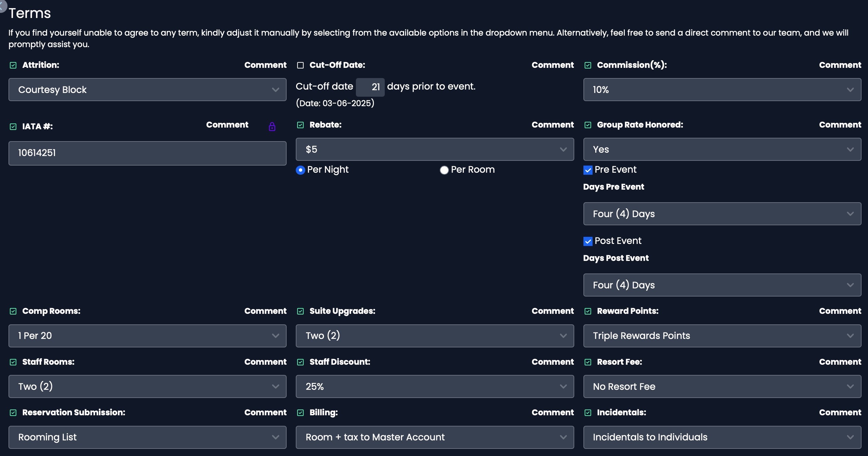Click Comment link next to Cut-Off Date
The image size is (868, 456).
click(x=553, y=65)
